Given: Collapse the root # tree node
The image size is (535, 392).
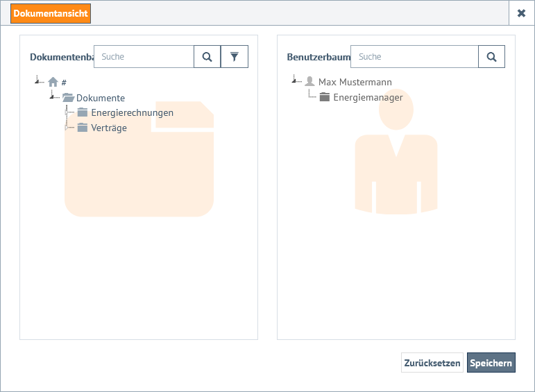Looking at the screenshot, I should click(37, 80).
